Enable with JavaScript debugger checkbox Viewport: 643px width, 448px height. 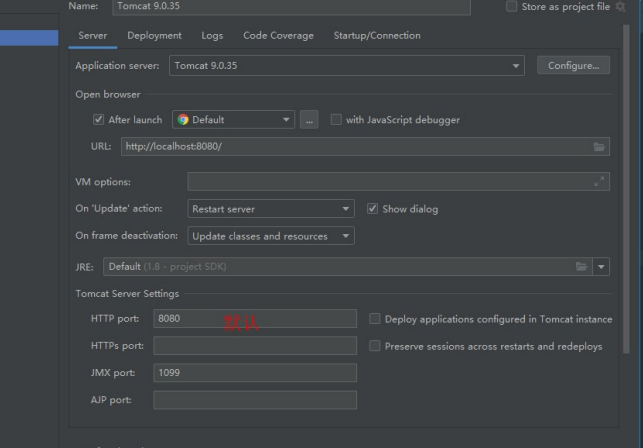(336, 120)
